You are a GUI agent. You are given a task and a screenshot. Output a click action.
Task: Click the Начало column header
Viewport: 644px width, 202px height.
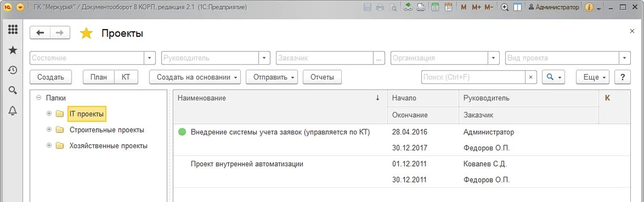click(x=423, y=98)
